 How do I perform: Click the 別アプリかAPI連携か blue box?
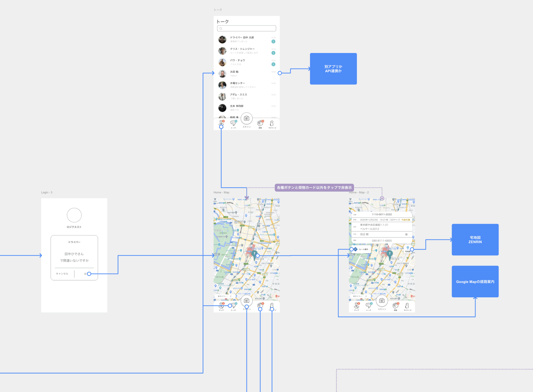tap(333, 69)
